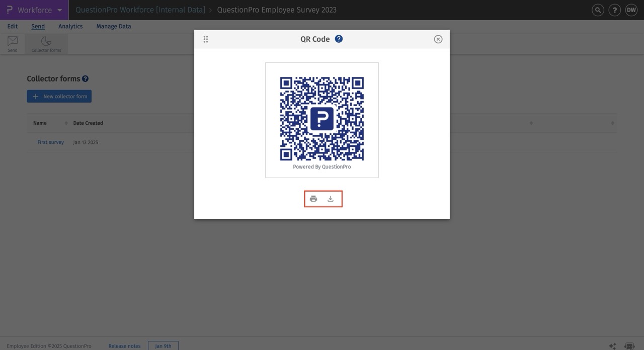Screen dimensions: 644x350
Task: Select the Collector forms toolbar icon
Action: point(46,44)
